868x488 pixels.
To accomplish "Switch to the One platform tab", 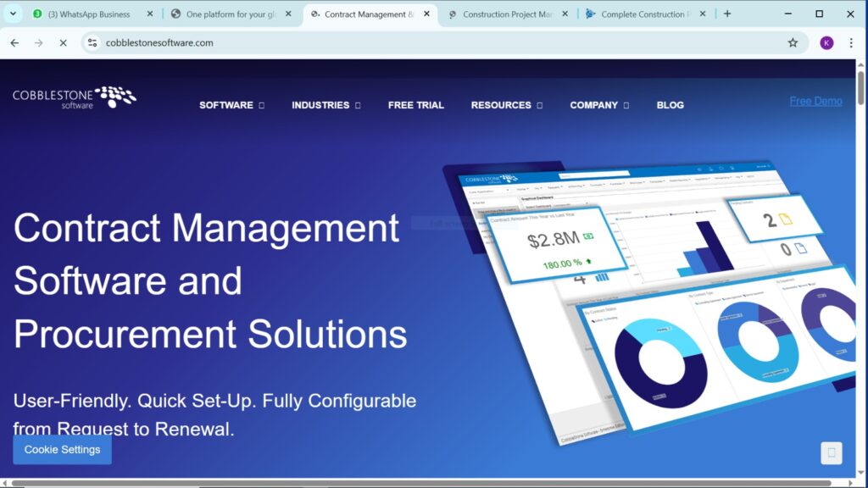I will tap(231, 14).
